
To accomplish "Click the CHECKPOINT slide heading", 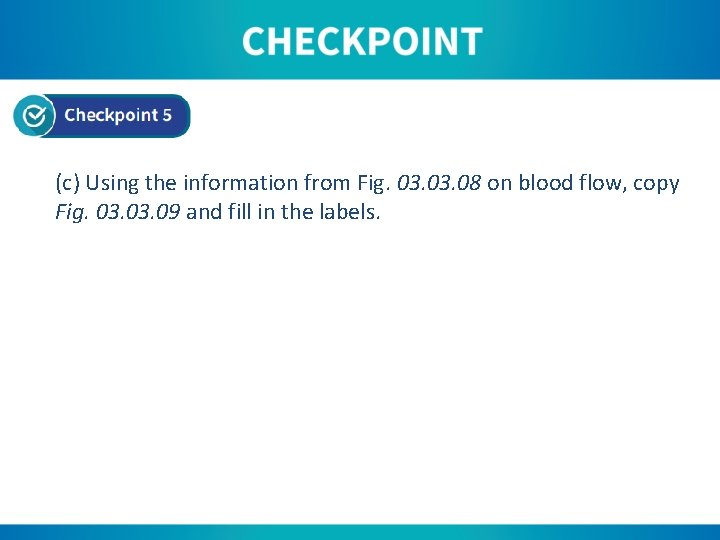I will (361, 42).
